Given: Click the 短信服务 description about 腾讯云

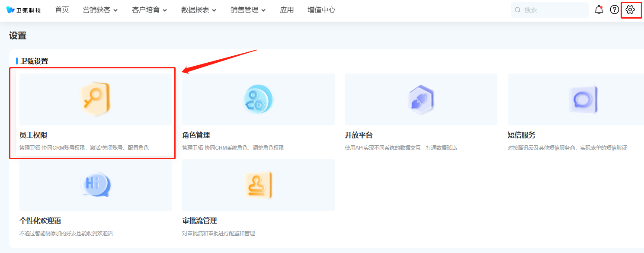Looking at the screenshot, I should click(567, 148).
